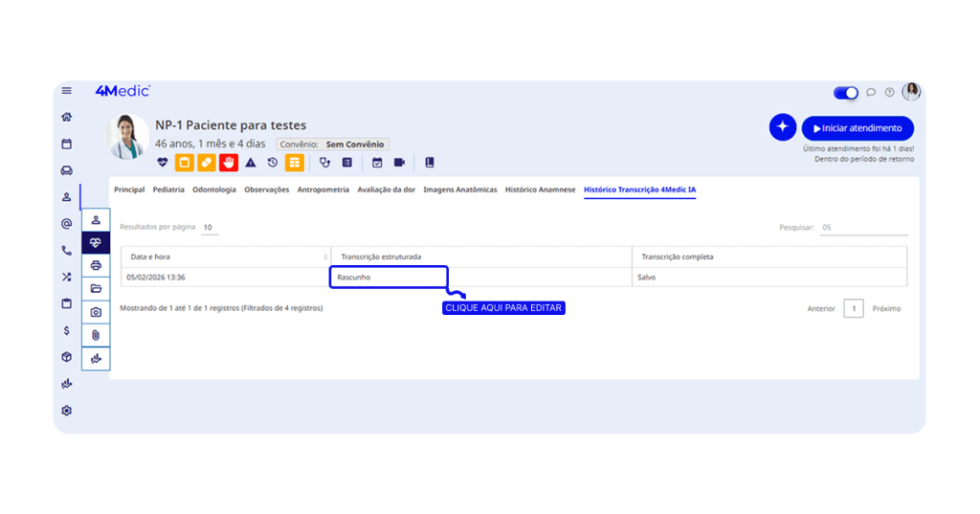Viewport: 980px width, 514px height.
Task: Click the paperclip attachments icon
Action: pyautogui.click(x=96, y=335)
